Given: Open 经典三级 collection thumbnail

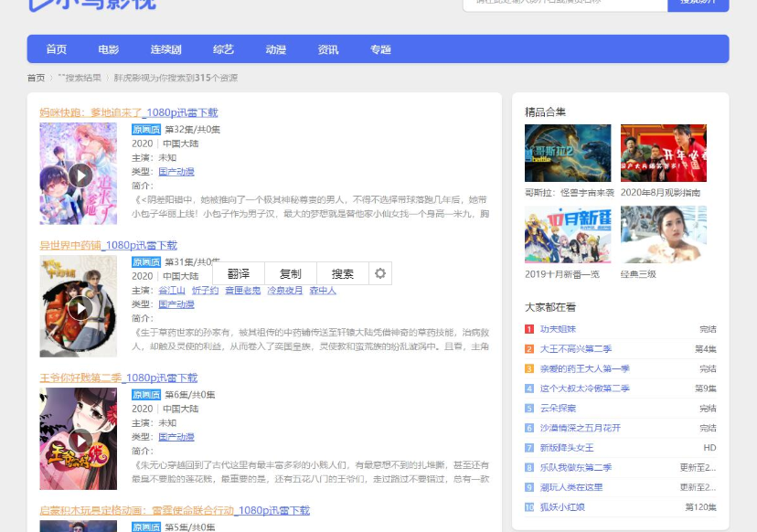Looking at the screenshot, I should (x=664, y=235).
